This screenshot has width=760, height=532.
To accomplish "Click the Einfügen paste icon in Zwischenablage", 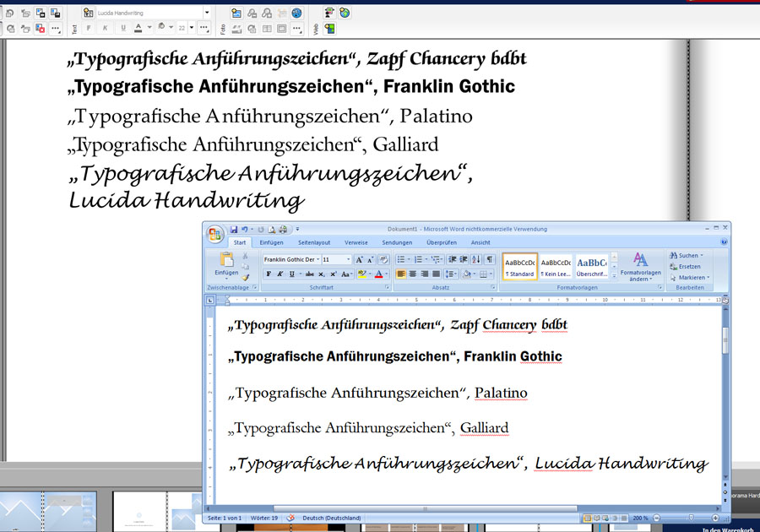I will (x=226, y=261).
